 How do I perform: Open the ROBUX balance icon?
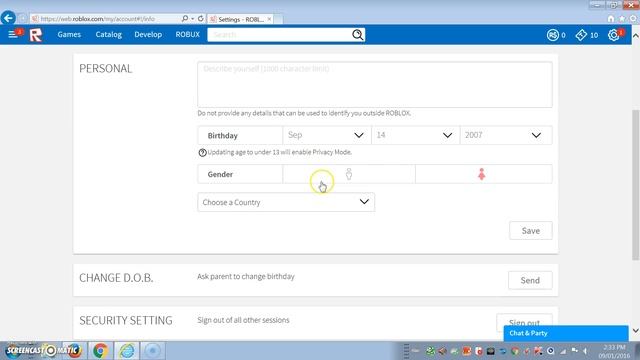(552, 35)
